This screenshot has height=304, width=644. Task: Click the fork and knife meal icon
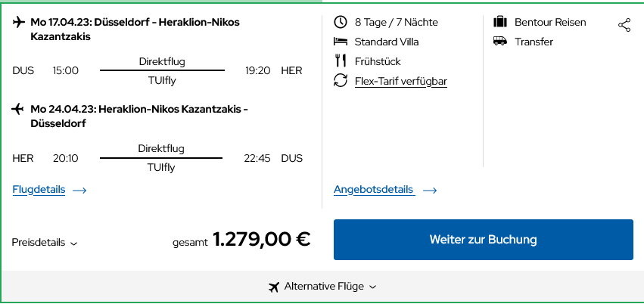[x=341, y=61]
